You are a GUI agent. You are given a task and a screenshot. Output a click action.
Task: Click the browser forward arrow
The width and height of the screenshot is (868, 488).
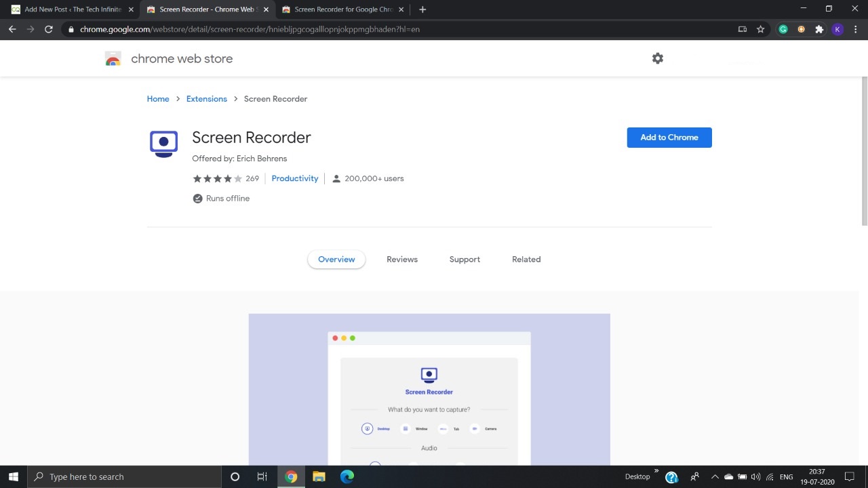31,29
